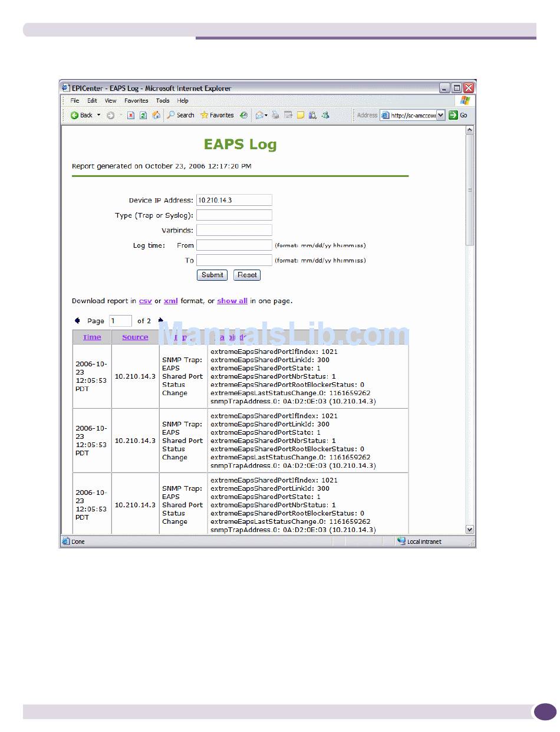Screen dimensions: 560x732
Task: Print the page with the printer icon
Action: pos(275,116)
